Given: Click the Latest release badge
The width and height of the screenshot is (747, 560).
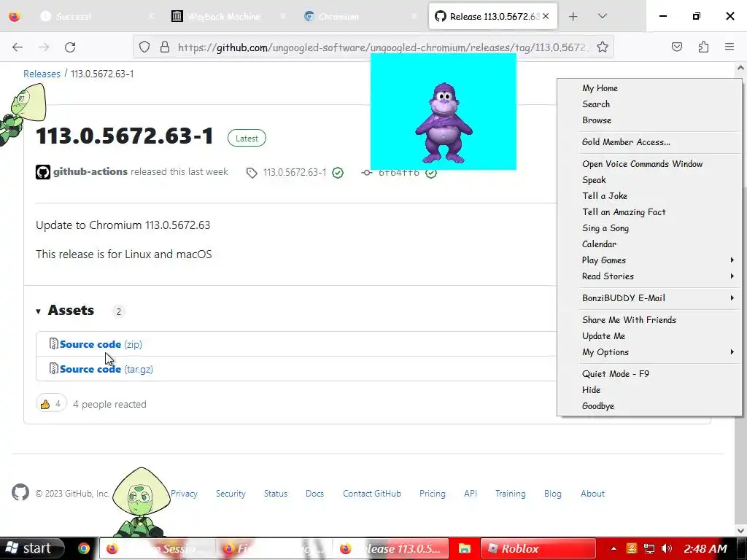Looking at the screenshot, I should [247, 138].
